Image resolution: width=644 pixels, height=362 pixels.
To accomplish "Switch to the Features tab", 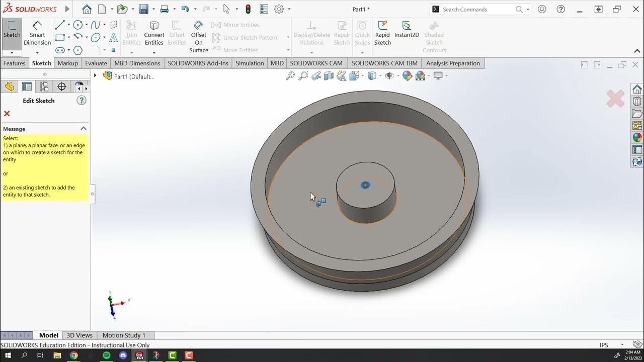I will point(15,63).
